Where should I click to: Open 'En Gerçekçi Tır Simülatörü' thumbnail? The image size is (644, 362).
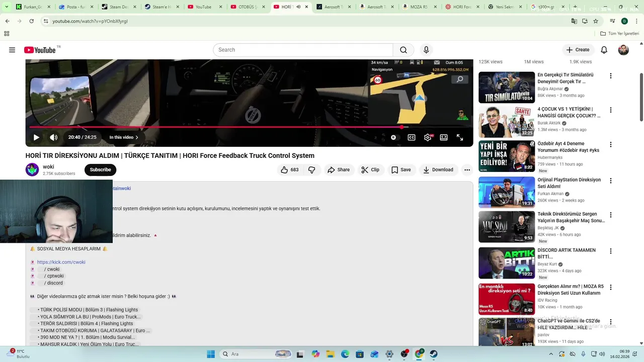(x=507, y=87)
